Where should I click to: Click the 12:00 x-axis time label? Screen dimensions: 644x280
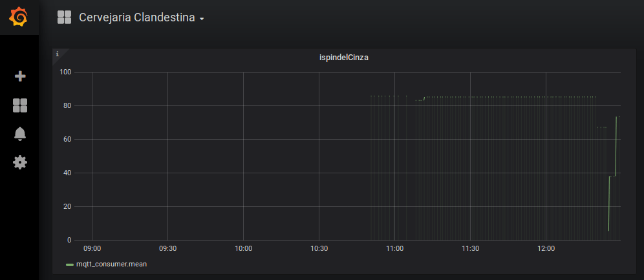pyautogui.click(x=546, y=248)
